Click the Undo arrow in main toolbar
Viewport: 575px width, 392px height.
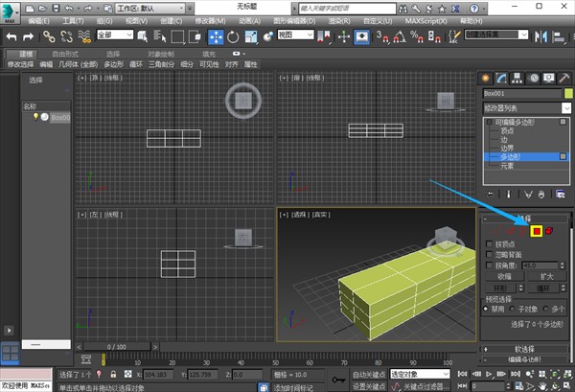point(12,36)
